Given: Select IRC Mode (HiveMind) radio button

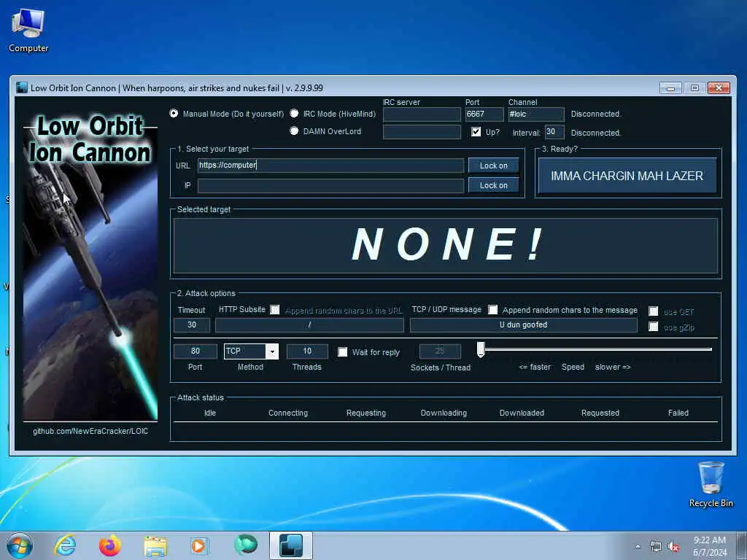Looking at the screenshot, I should (295, 113).
